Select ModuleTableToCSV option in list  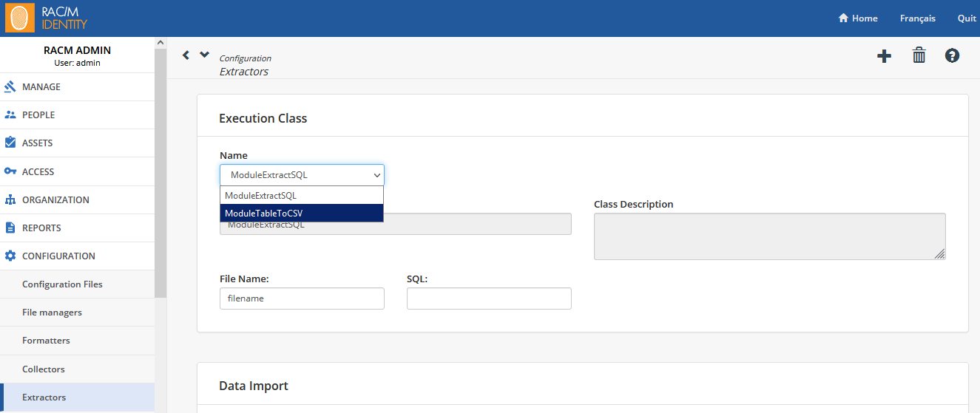302,213
